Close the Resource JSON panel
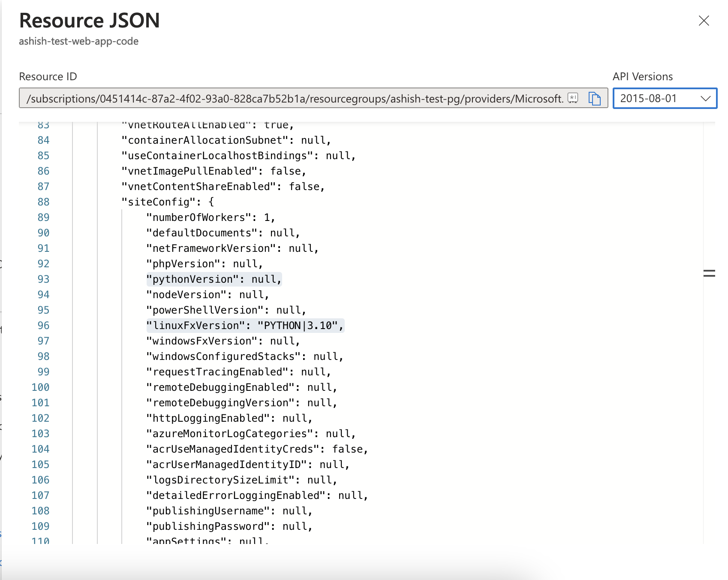This screenshot has height=580, width=728. point(704,21)
